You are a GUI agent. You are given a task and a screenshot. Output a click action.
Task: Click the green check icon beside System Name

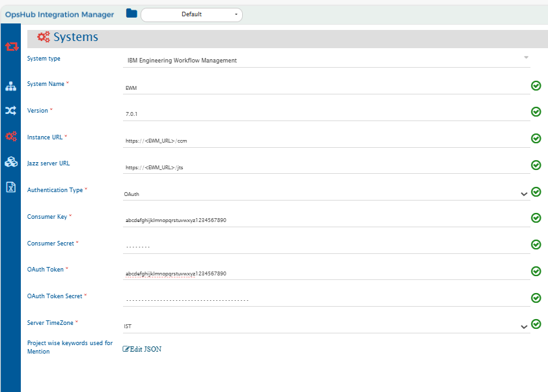tap(536, 85)
